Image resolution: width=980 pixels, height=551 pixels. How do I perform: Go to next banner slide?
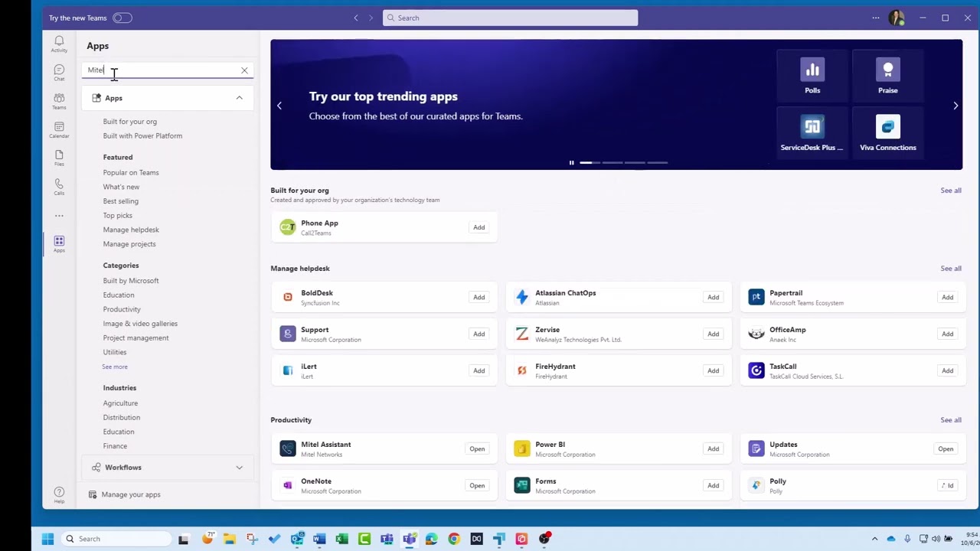coord(955,106)
